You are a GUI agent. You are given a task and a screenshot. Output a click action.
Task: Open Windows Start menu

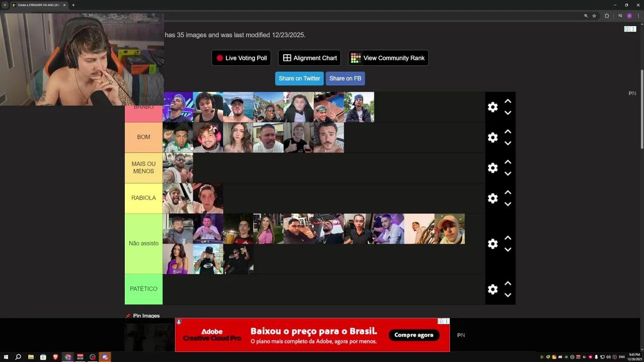5,357
